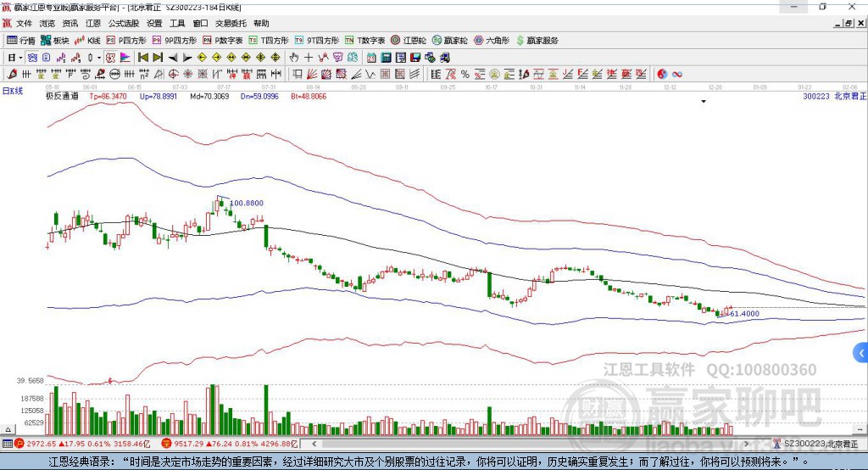
Task: Click the black left arrow step-back icon
Action: click(173, 58)
